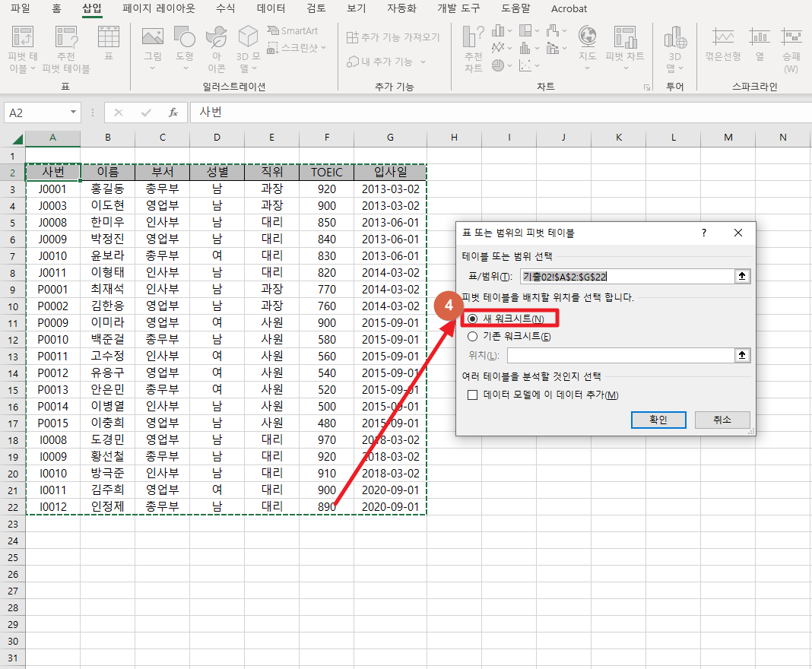Expand the 피벗 차트 dropdown arrow
Viewport: 812px width, 669px height.
(x=625, y=68)
